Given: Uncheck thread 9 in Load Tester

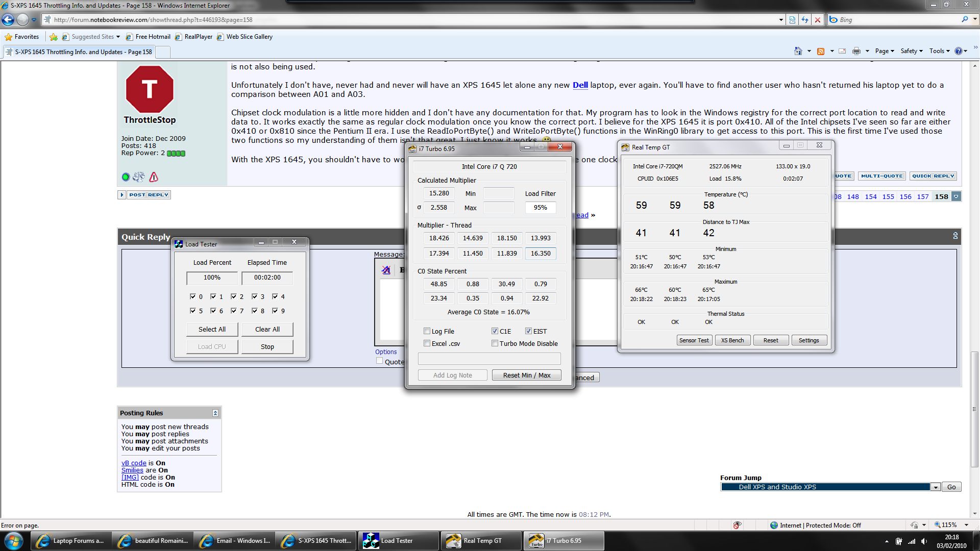Looking at the screenshot, I should point(275,311).
